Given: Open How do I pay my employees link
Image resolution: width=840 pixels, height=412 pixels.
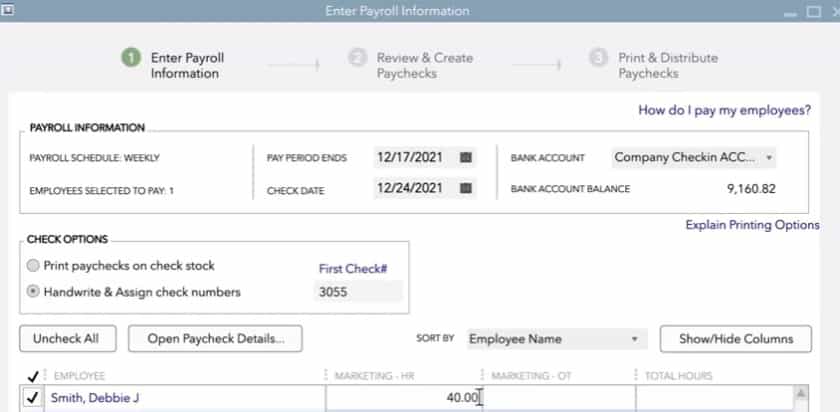Looking at the screenshot, I should [x=725, y=110].
